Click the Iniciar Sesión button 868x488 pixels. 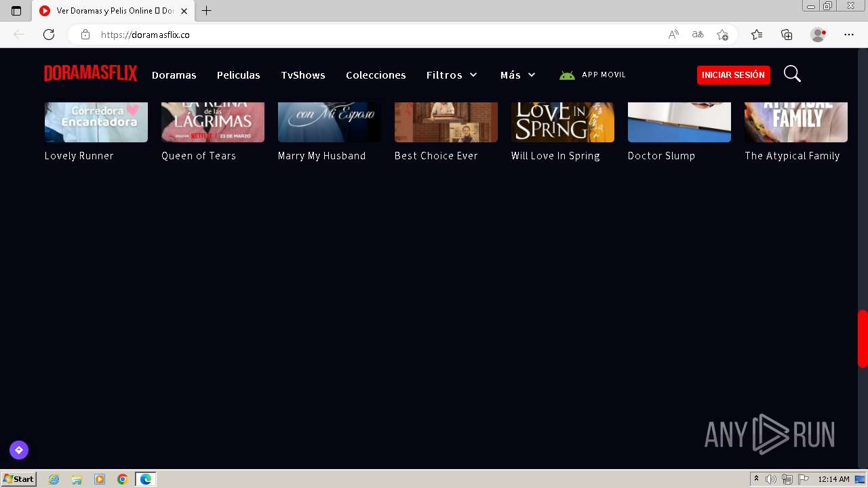pos(733,75)
